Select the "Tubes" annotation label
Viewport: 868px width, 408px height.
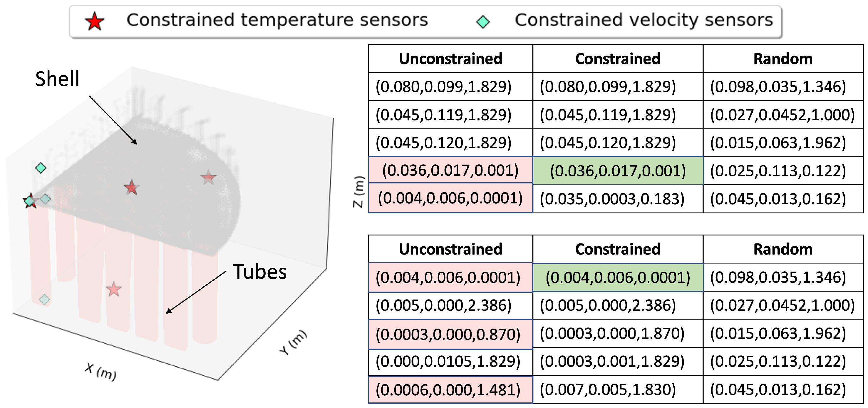(259, 272)
